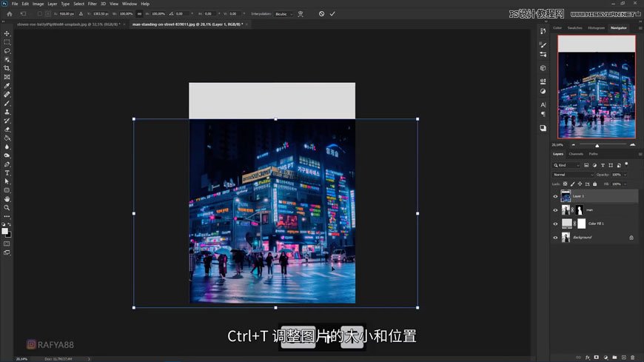Open the Paragraph panel icon
Viewport: 644px width, 362px height.
coord(543,114)
